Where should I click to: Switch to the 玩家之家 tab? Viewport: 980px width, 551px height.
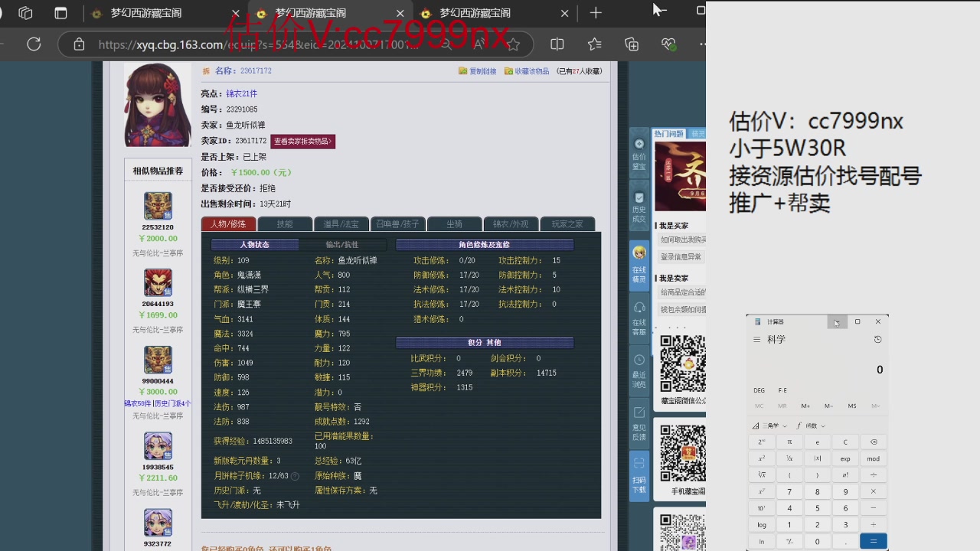click(567, 224)
